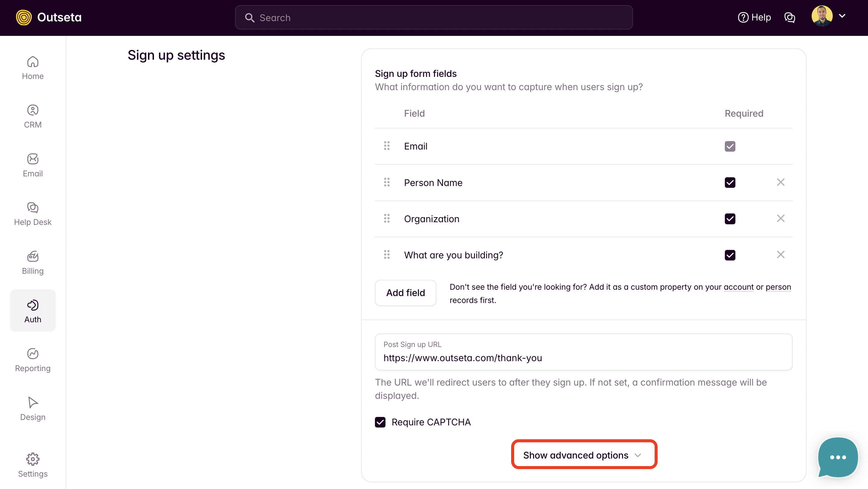868x489 pixels.
Task: Go to CRM section
Action: 33,116
